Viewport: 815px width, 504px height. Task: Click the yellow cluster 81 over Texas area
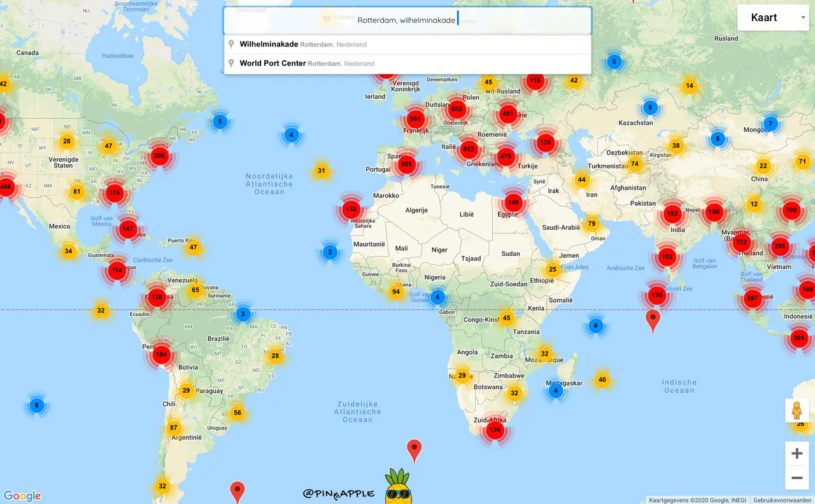pos(77,192)
